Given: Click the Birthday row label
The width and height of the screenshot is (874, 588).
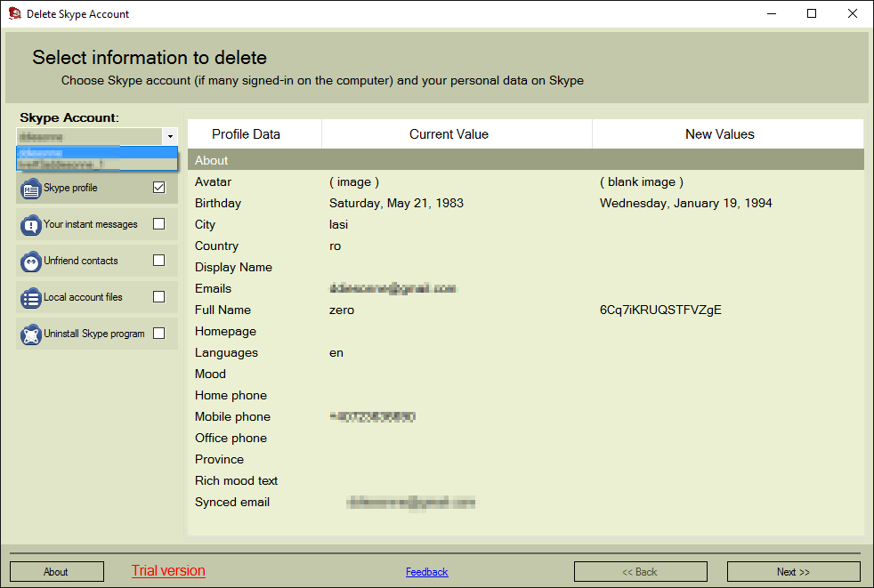Looking at the screenshot, I should point(218,203).
